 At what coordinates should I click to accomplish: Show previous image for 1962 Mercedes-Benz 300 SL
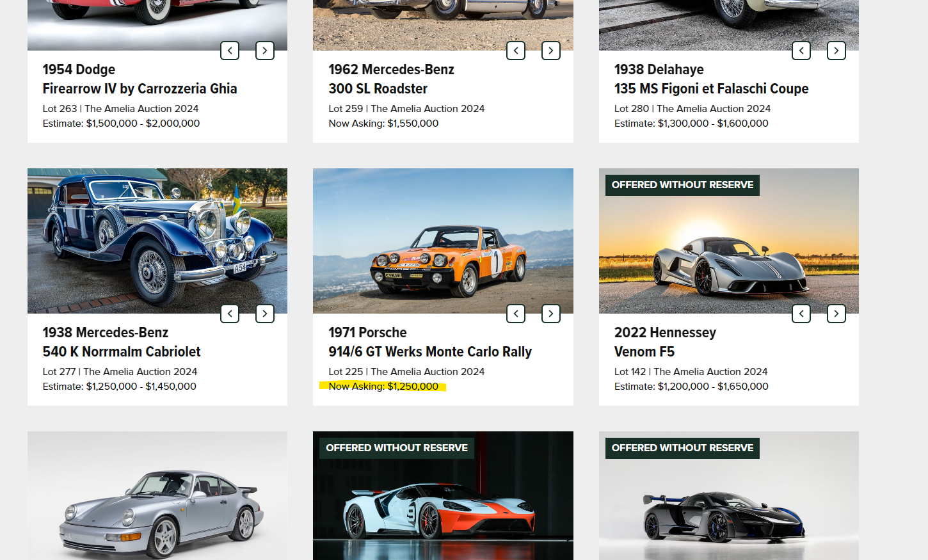tap(516, 51)
